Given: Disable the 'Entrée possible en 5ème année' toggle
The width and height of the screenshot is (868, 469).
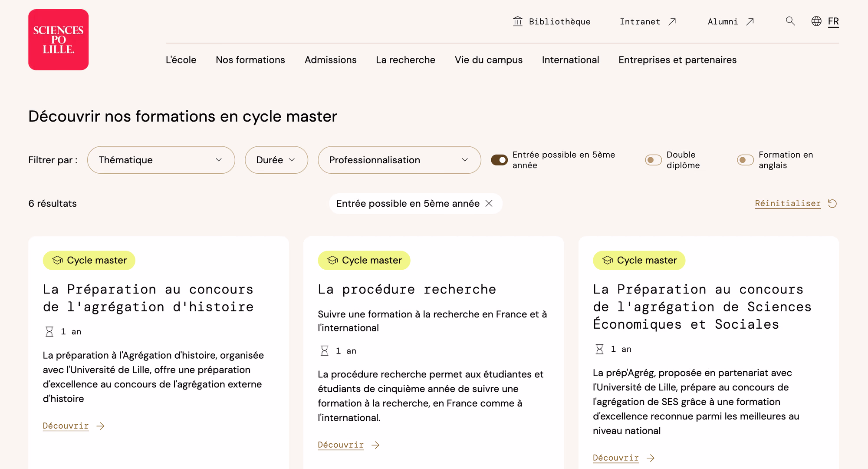Looking at the screenshot, I should tap(499, 160).
